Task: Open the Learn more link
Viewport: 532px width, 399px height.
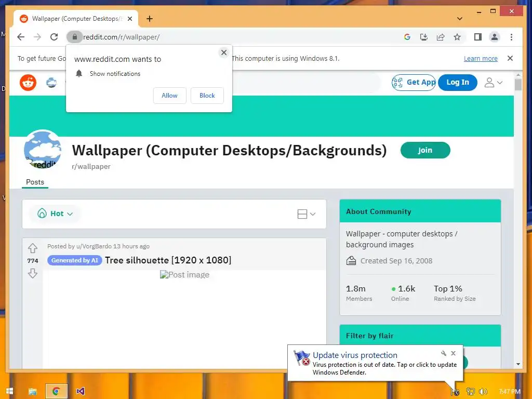Action: (481, 58)
